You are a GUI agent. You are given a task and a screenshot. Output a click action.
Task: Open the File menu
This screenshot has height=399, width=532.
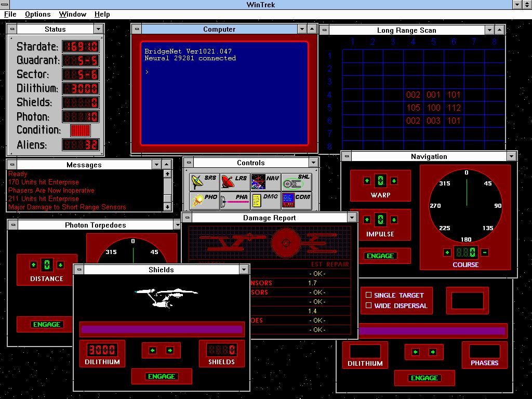point(10,14)
